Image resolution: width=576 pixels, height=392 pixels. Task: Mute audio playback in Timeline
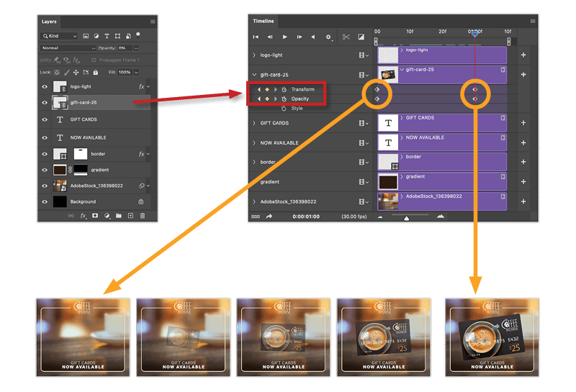pyautogui.click(x=313, y=37)
